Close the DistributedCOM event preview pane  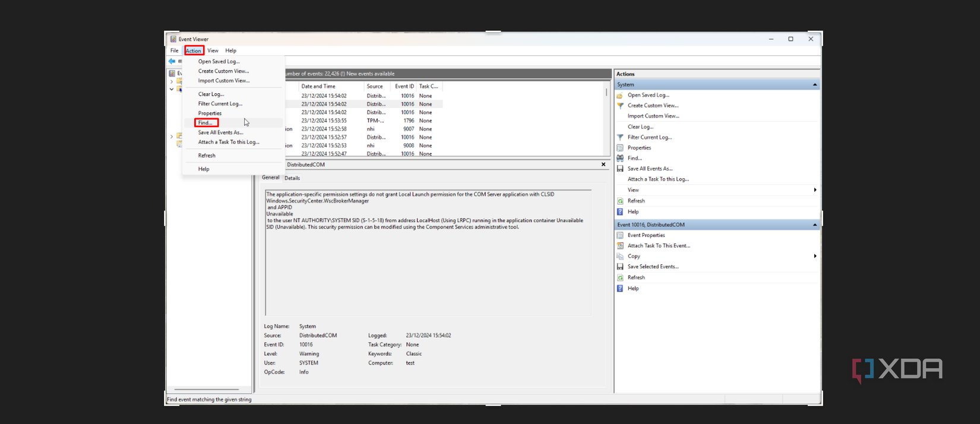tap(603, 164)
